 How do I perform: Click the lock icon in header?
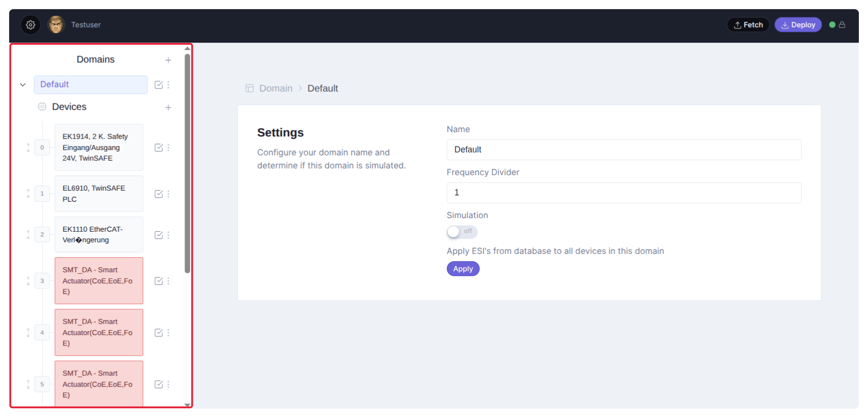coord(842,25)
